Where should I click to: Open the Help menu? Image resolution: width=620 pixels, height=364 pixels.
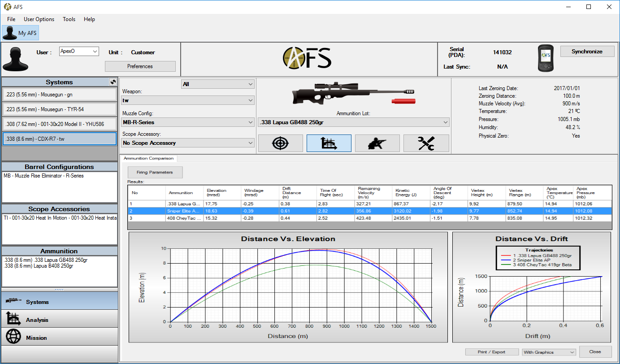coord(89,19)
